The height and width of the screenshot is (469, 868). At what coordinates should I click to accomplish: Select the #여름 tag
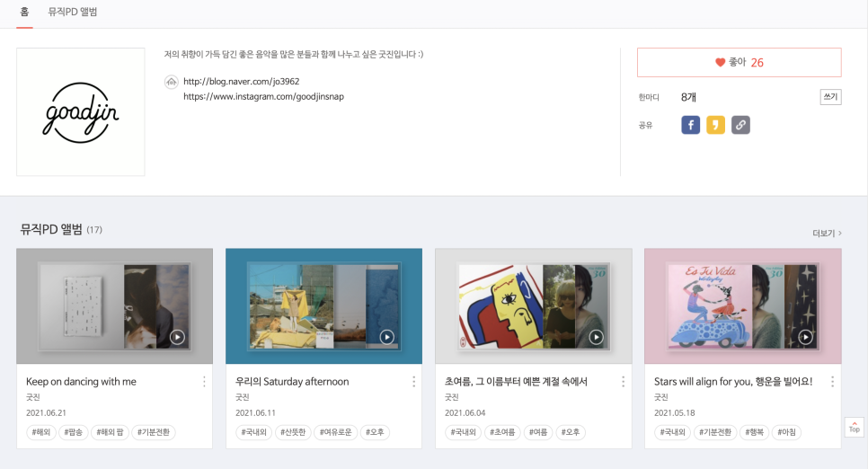pos(537,432)
